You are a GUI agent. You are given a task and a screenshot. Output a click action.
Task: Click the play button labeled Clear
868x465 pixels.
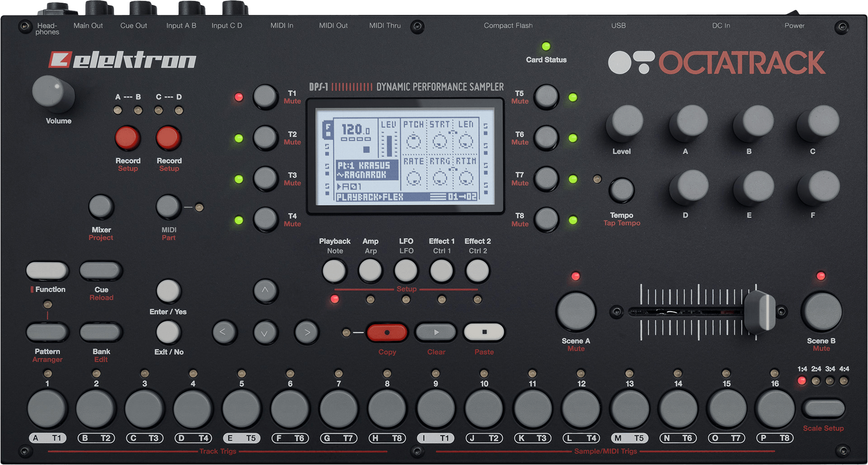pyautogui.click(x=436, y=332)
